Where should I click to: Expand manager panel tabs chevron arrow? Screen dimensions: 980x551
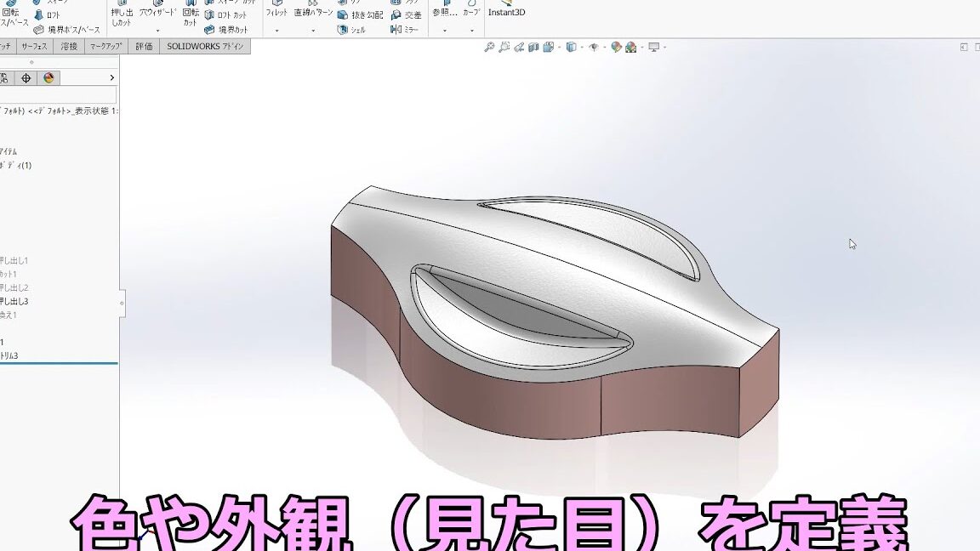tap(112, 78)
